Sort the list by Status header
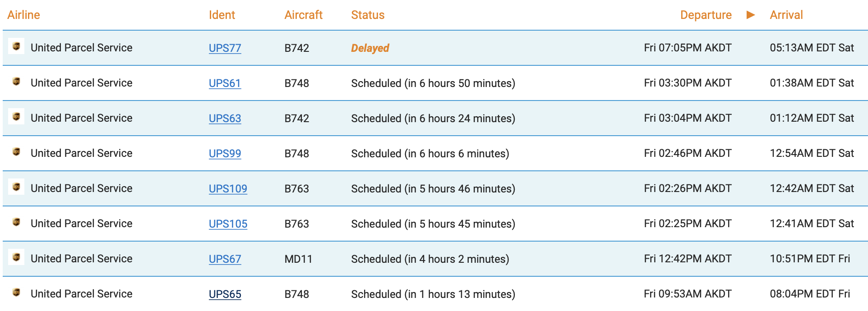The height and width of the screenshot is (311, 868). point(368,15)
